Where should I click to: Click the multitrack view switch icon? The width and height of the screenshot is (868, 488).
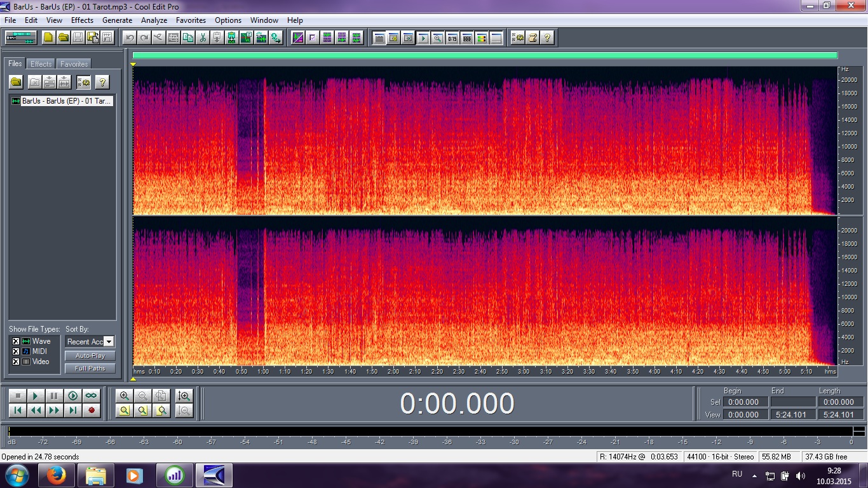point(21,37)
